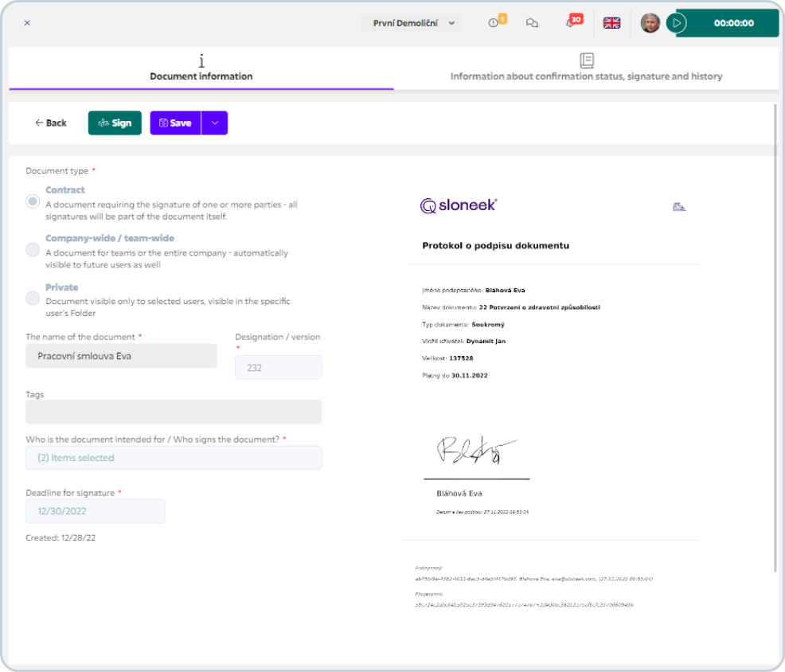Click the sloneek logo in document preview

coord(458,205)
